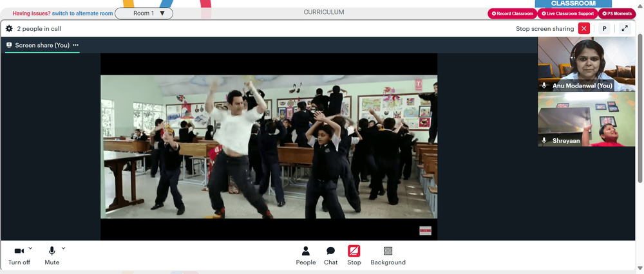Click the Stop screen share icon
The width and height of the screenshot is (644, 274).
pos(354,251)
